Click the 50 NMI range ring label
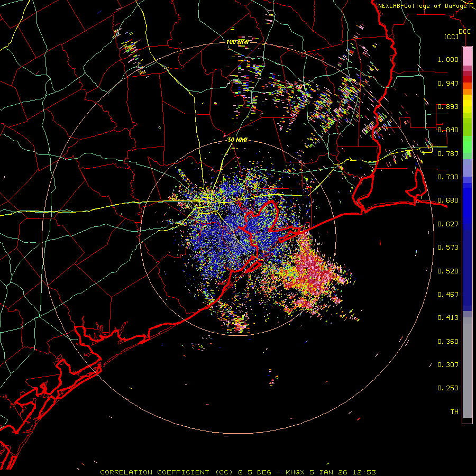The width and height of the screenshot is (476, 476). (237, 140)
